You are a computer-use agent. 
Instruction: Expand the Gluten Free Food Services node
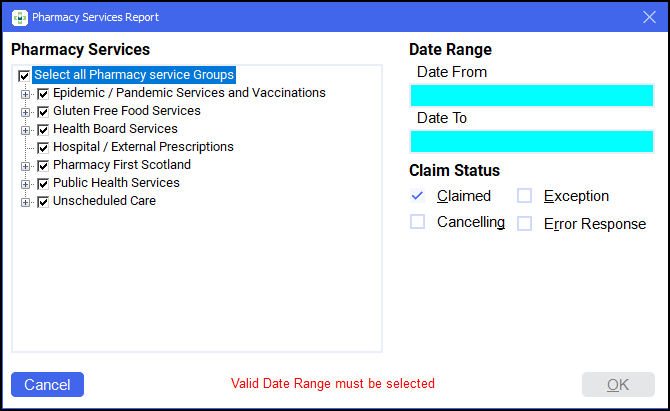26,111
